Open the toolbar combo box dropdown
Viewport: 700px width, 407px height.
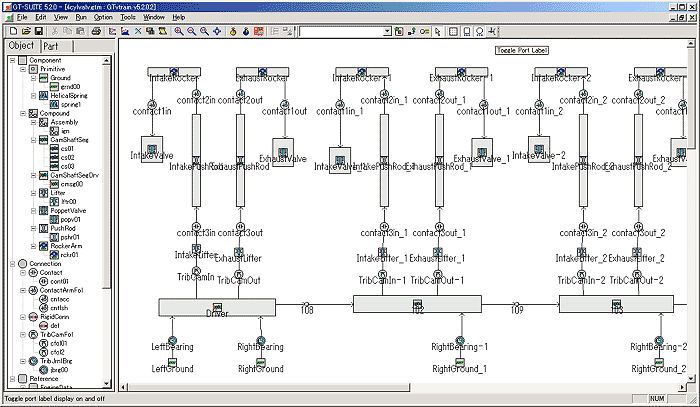pyautogui.click(x=387, y=31)
